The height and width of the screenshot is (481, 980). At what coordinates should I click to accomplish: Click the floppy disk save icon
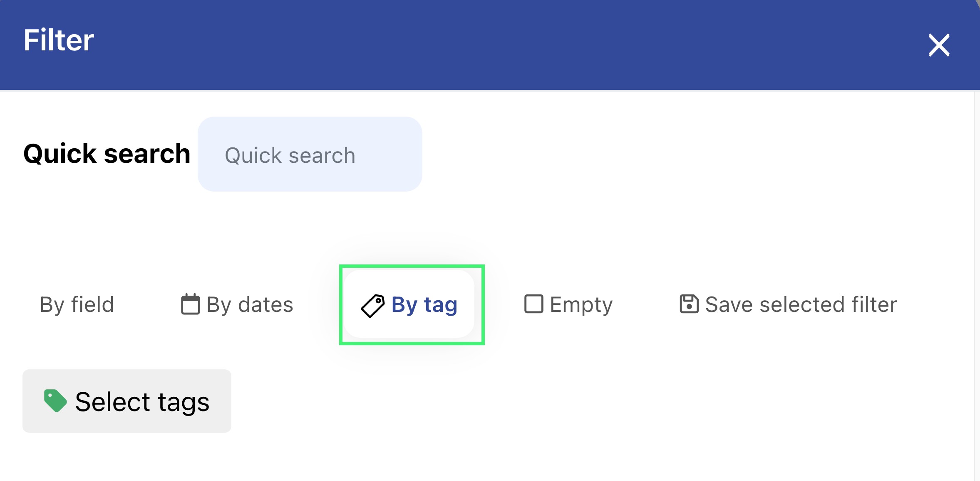point(689,304)
